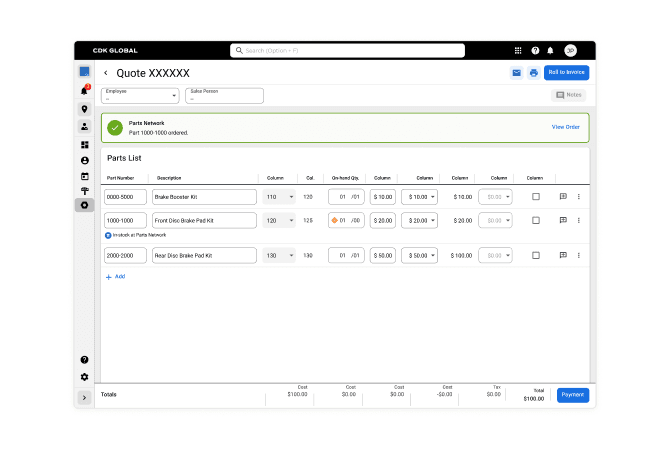Open the sidebar settings gear
This screenshot has height=450, width=670.
85,377
